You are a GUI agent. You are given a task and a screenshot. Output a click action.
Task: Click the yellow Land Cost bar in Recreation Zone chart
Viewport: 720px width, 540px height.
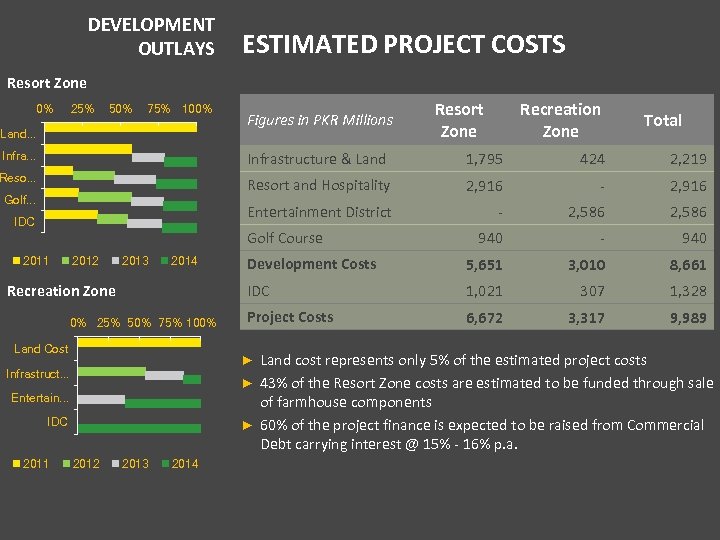click(140, 342)
